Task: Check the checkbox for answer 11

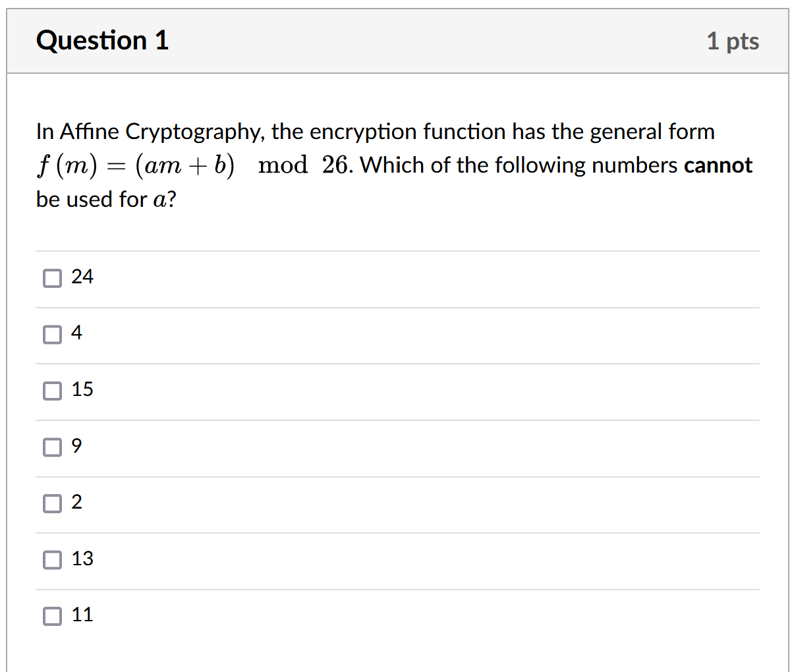Action: pos(52,615)
